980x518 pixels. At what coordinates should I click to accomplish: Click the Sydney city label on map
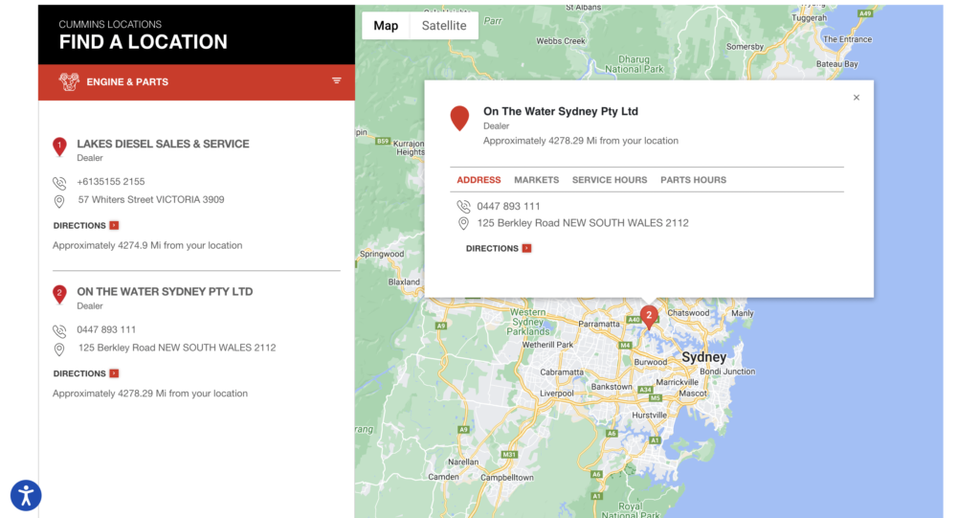pyautogui.click(x=703, y=357)
